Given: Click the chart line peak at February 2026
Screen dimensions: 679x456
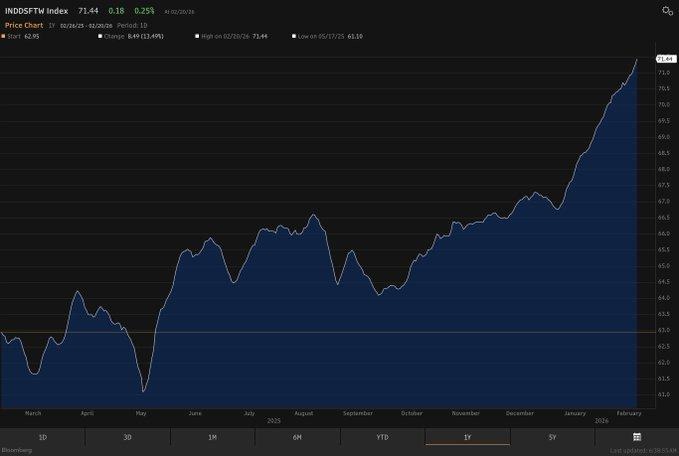Looking at the screenshot, I should tap(637, 60).
